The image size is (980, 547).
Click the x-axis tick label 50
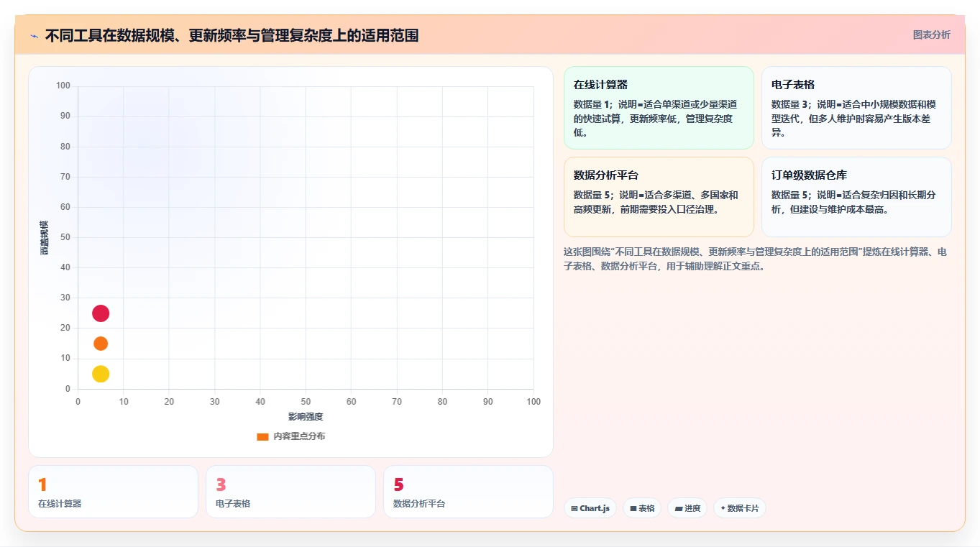coord(306,402)
